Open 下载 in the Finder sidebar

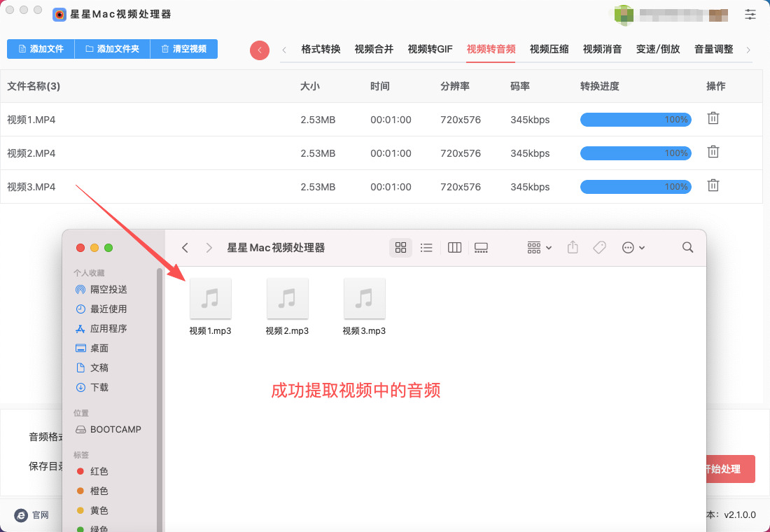(x=99, y=387)
